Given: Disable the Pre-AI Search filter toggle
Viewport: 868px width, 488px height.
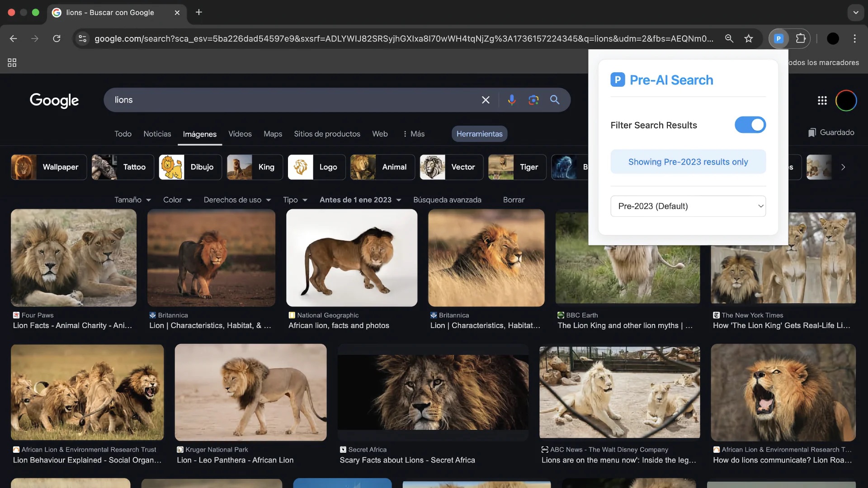Looking at the screenshot, I should (750, 125).
